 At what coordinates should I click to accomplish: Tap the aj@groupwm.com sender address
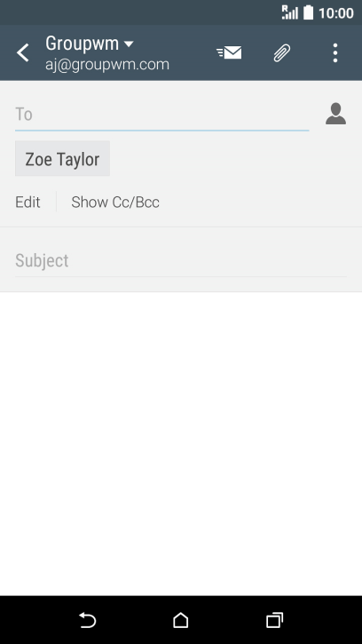click(x=107, y=65)
